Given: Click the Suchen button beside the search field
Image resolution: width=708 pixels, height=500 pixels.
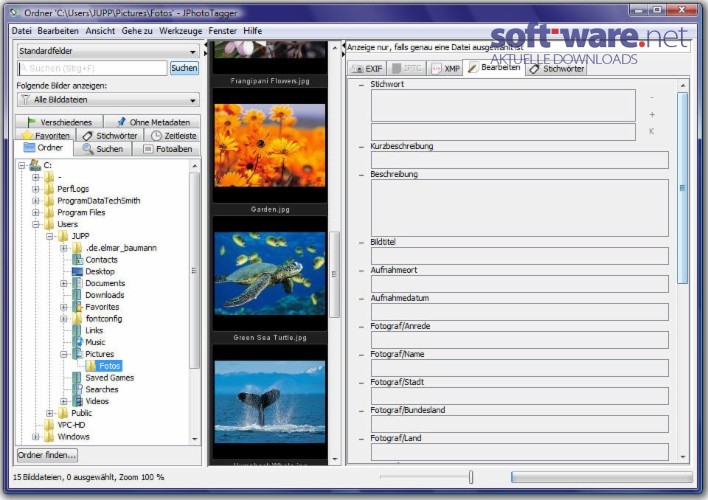Looking at the screenshot, I should click(x=184, y=68).
